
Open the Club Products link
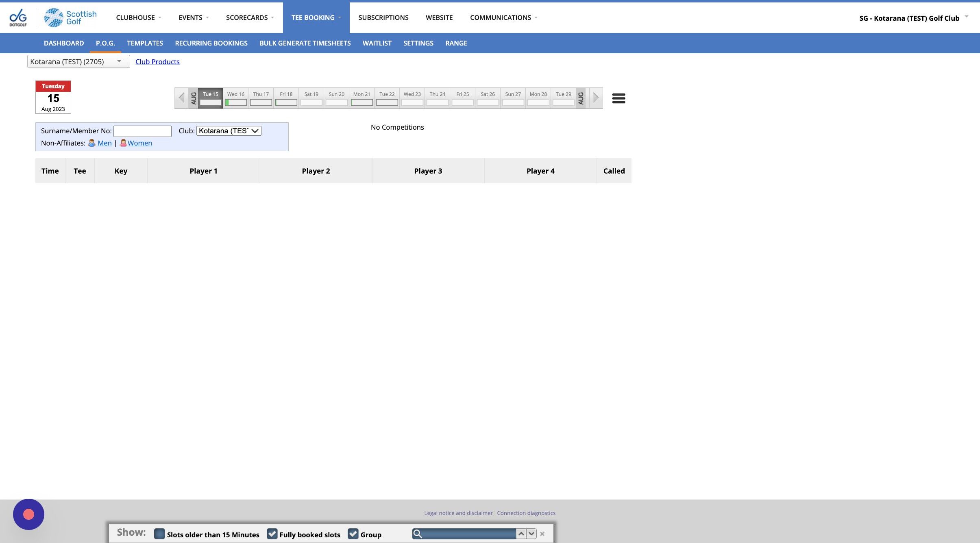[157, 62]
